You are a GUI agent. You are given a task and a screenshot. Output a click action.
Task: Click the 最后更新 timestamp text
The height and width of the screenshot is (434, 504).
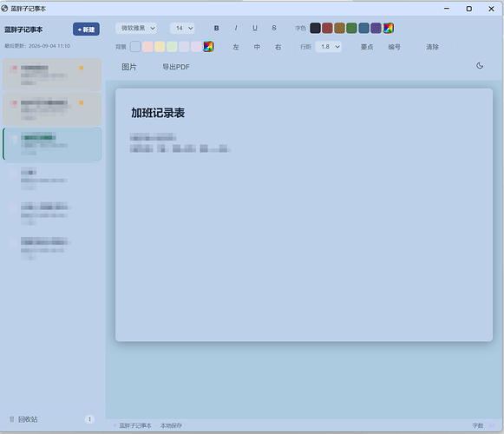pos(37,46)
